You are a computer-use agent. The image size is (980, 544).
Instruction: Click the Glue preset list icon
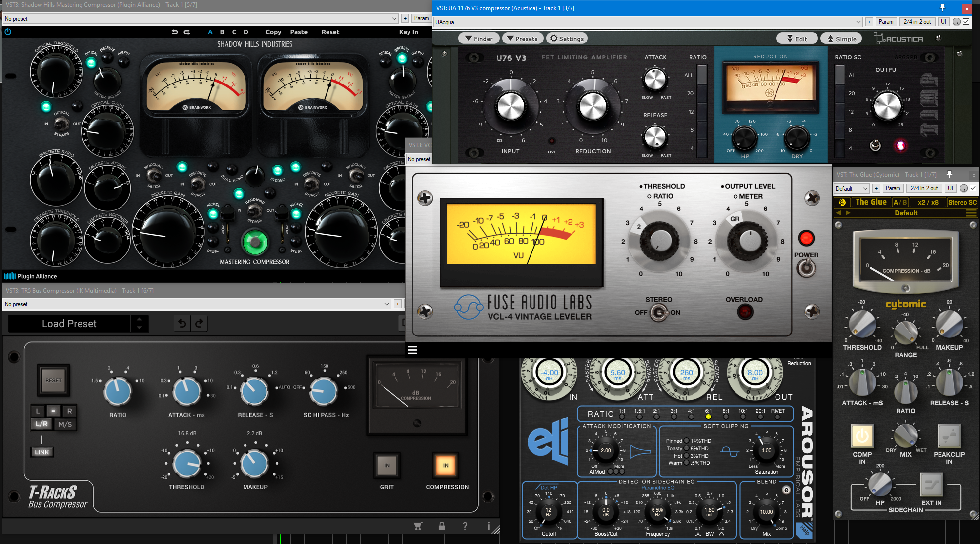pos(971,213)
